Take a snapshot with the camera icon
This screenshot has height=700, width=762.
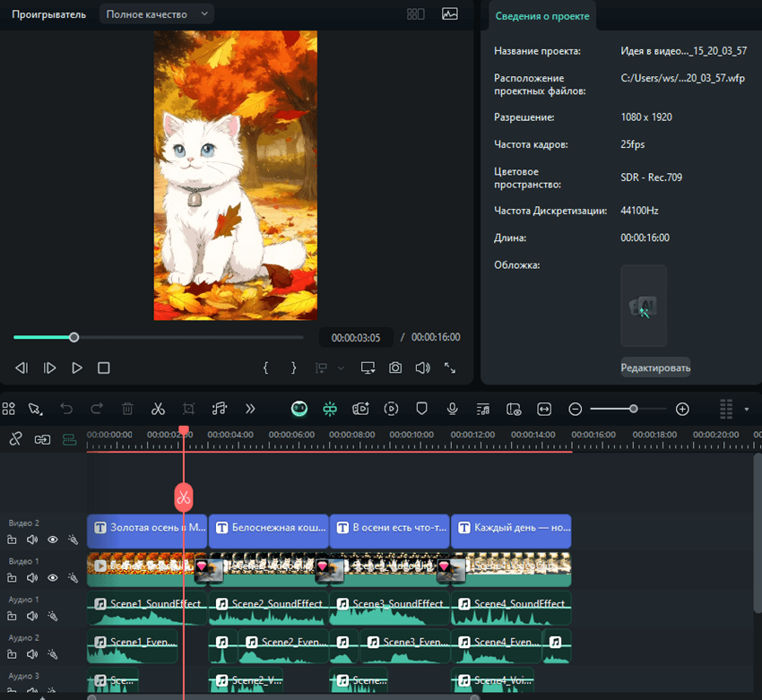click(x=395, y=367)
